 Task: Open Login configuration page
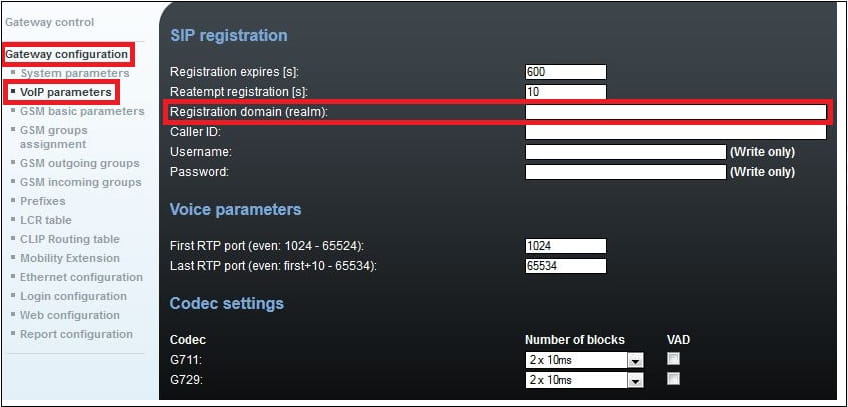pyautogui.click(x=73, y=296)
